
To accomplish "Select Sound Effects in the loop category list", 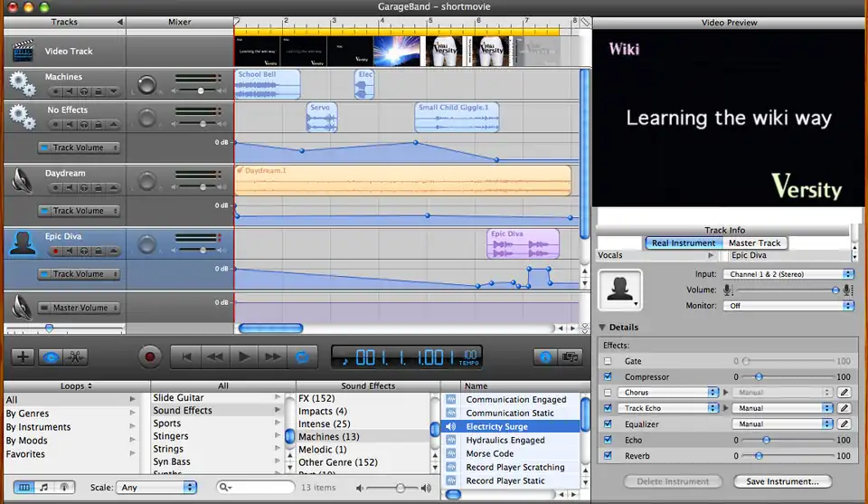I will (183, 411).
